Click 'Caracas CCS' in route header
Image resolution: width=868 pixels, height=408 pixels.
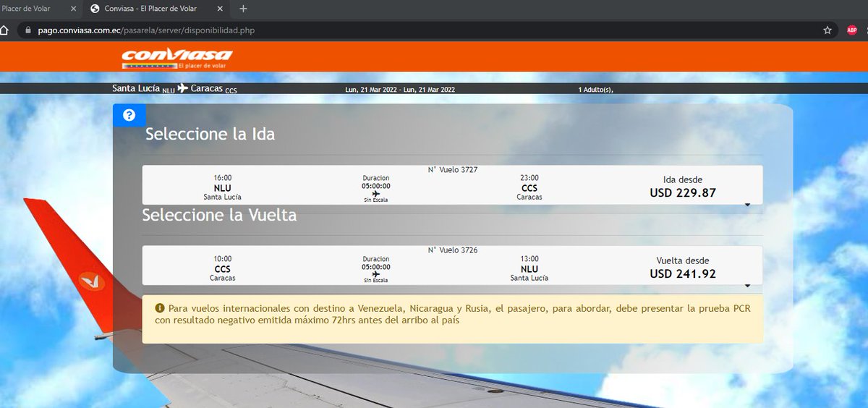click(214, 89)
